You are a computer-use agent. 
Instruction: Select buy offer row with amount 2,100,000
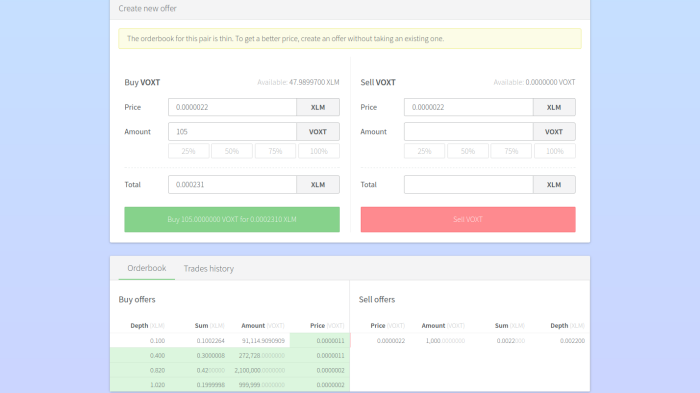coord(229,370)
